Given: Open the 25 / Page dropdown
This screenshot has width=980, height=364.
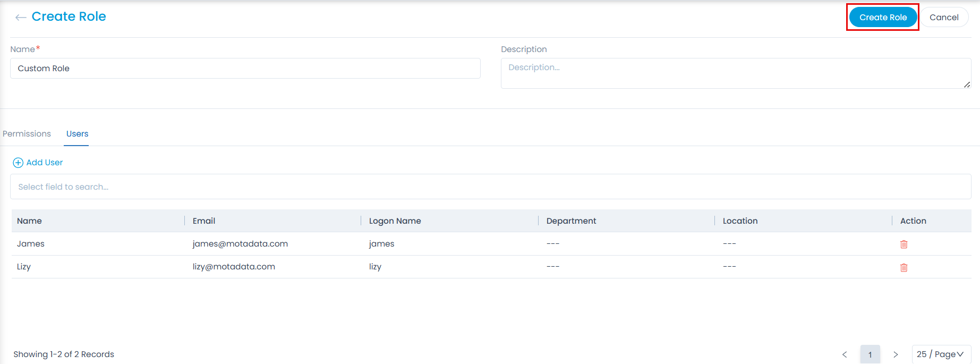Looking at the screenshot, I should [x=941, y=354].
